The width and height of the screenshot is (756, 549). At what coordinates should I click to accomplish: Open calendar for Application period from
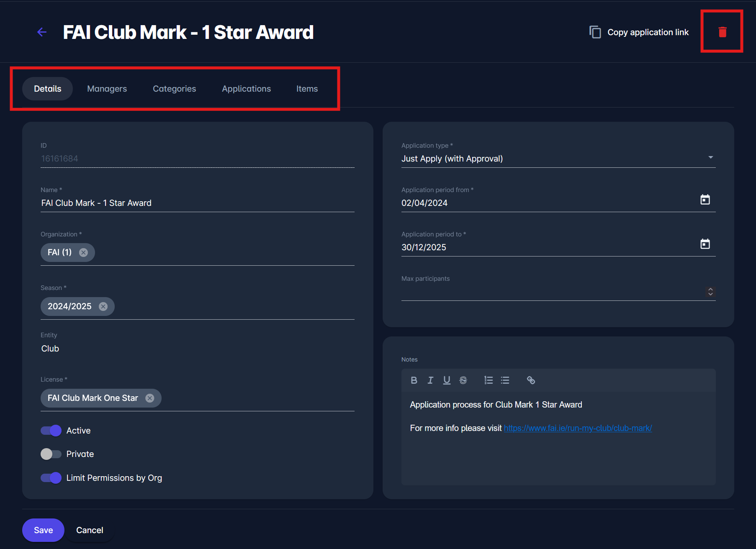click(705, 200)
